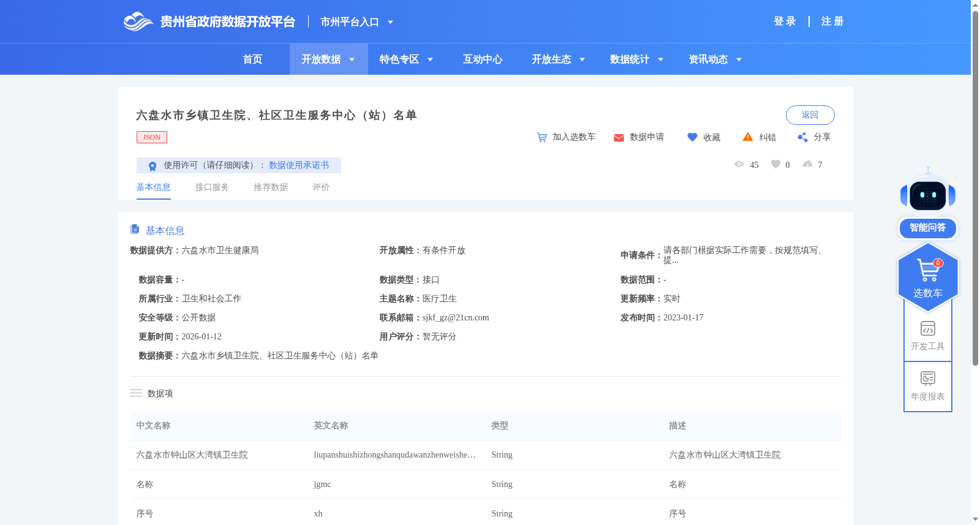Click the scrollbar up arrow
Image resolution: width=980 pixels, height=525 pixels.
975,5
